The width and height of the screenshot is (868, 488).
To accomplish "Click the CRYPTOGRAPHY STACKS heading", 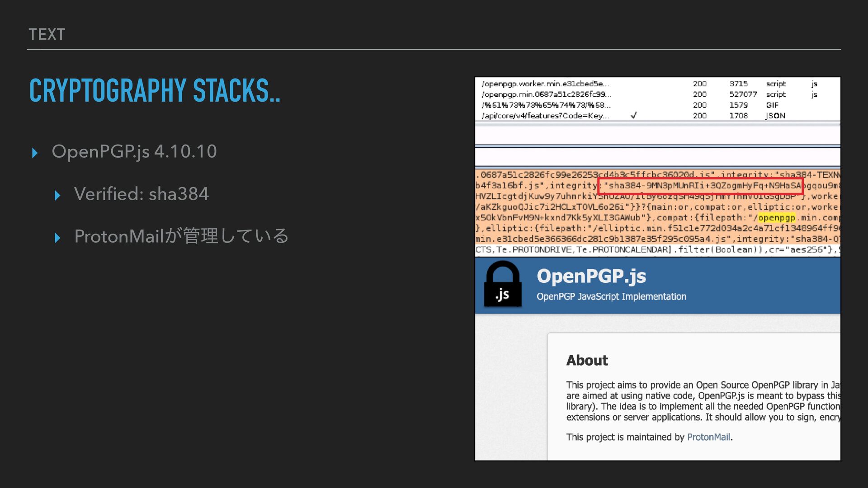I will tap(155, 91).
